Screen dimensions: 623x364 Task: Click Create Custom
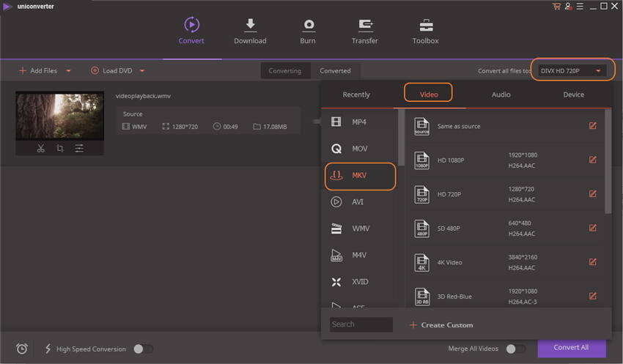[441, 325]
